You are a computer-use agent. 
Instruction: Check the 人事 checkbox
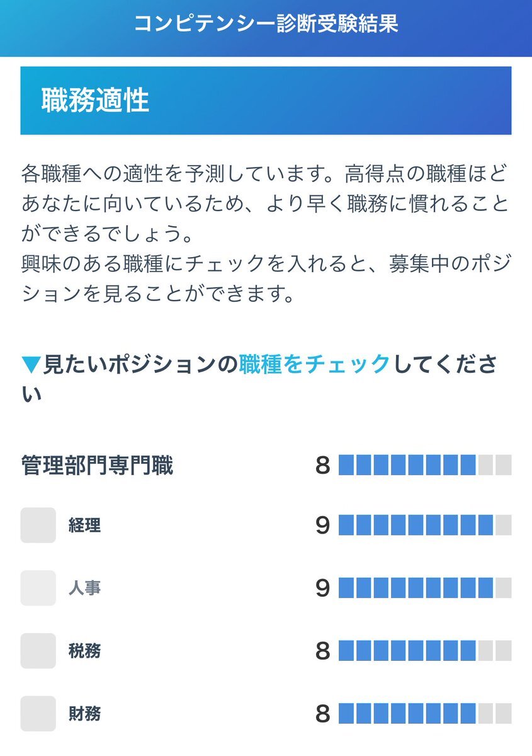[x=38, y=588]
